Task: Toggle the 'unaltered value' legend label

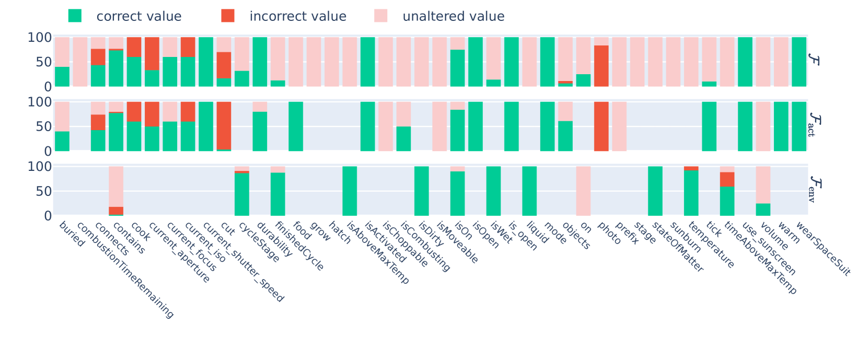Action: (x=453, y=17)
